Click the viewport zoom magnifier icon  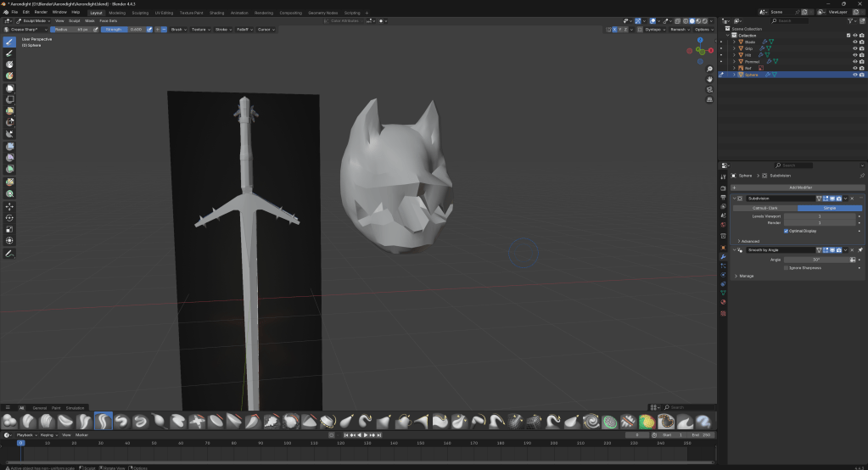(x=709, y=69)
